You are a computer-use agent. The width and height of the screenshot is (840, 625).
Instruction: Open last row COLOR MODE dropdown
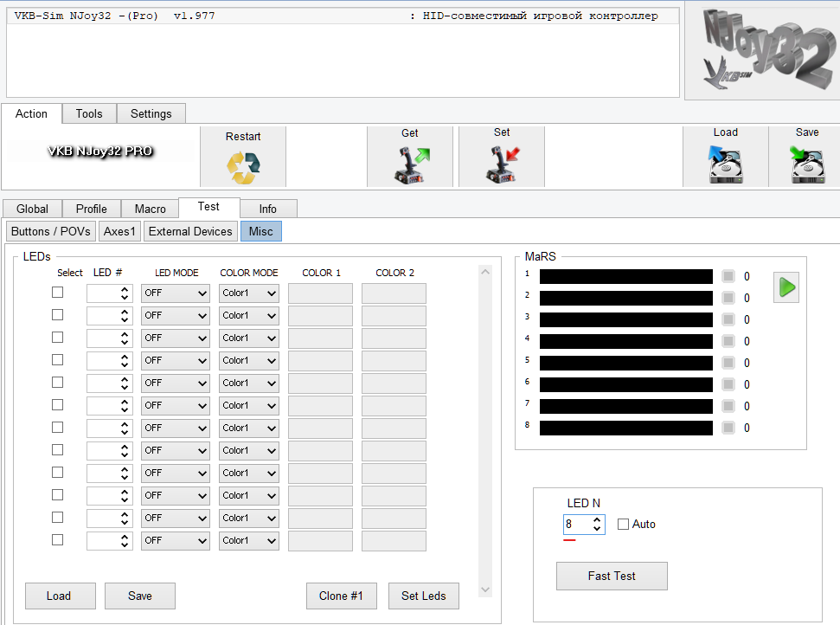(x=248, y=541)
